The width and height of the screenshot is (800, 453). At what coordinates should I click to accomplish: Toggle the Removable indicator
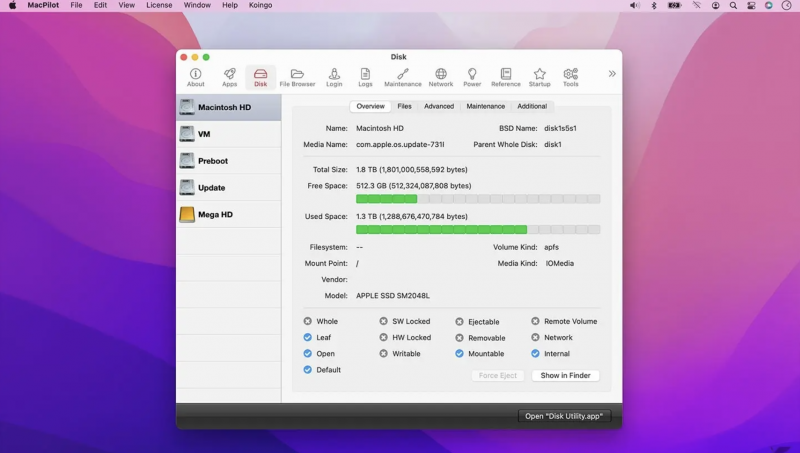click(460, 338)
